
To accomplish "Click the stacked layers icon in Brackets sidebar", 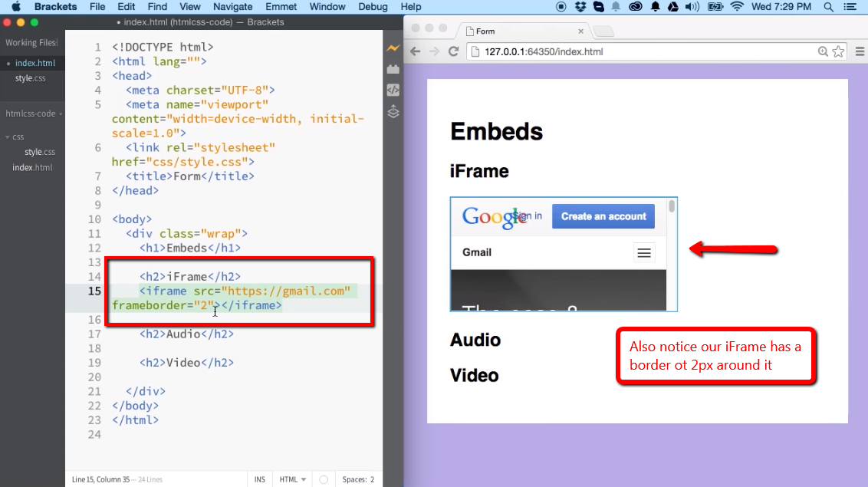I will click(393, 112).
